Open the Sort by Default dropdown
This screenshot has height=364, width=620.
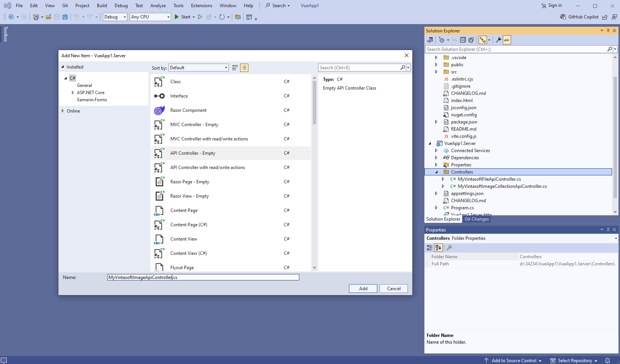pos(198,68)
